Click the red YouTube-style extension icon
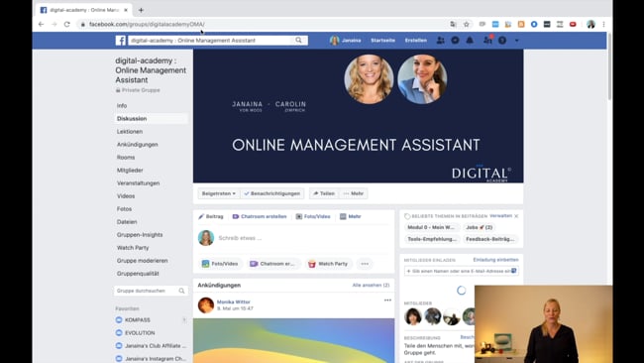Screen dimensions: 644x363 [x=573, y=24]
